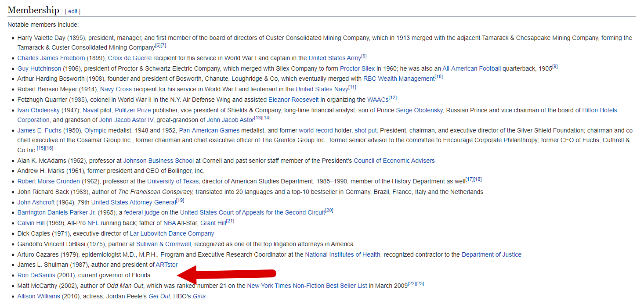Click the Eleanor Roosevelt link

click(x=294, y=100)
